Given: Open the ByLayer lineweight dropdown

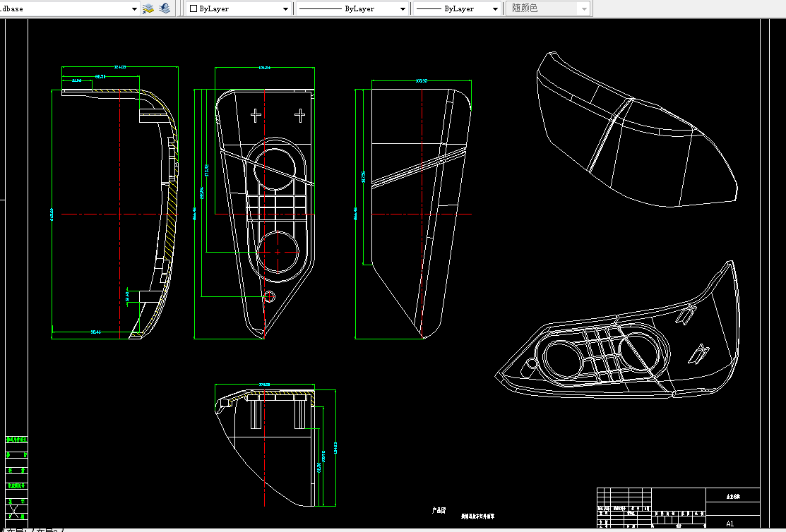Looking at the screenshot, I should click(x=495, y=8).
